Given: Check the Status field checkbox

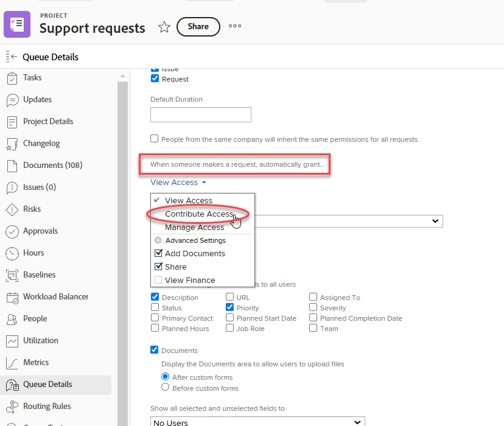Looking at the screenshot, I should [x=155, y=307].
